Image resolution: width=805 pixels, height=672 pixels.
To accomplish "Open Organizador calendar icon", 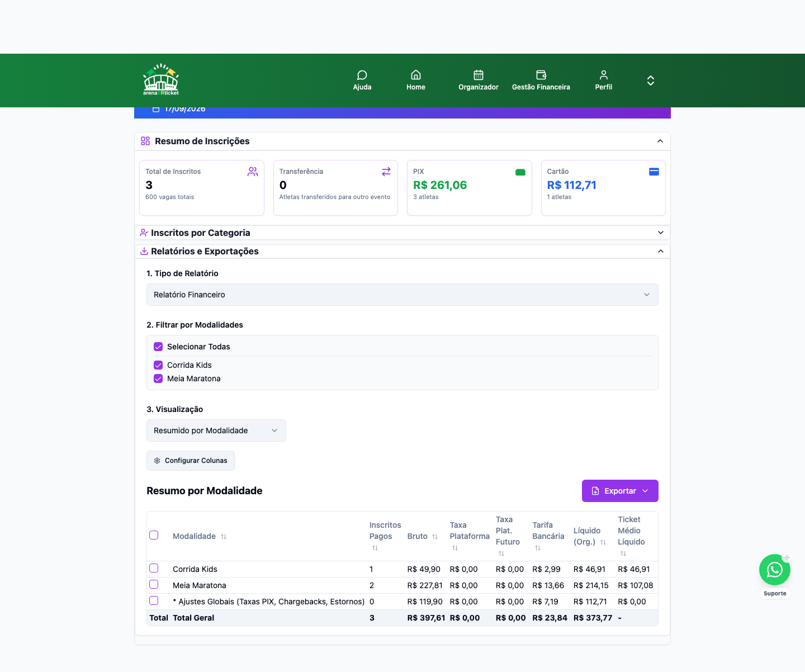I will point(479,75).
